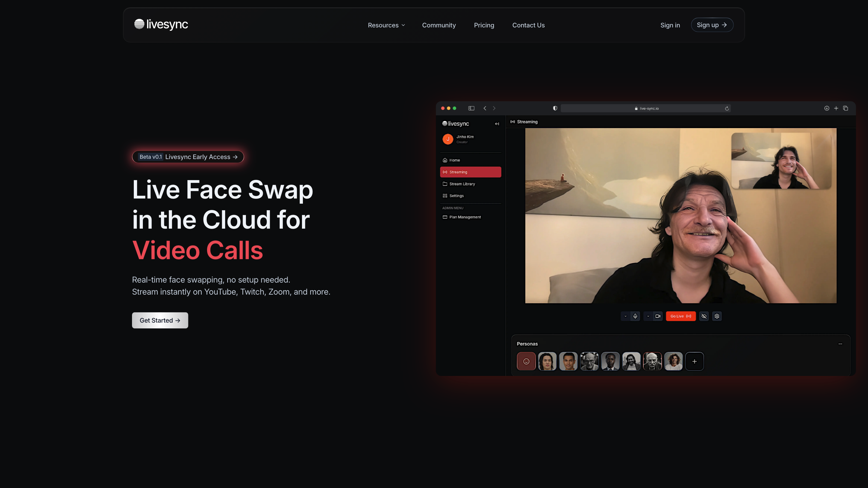Go to the Pricing page

484,25
